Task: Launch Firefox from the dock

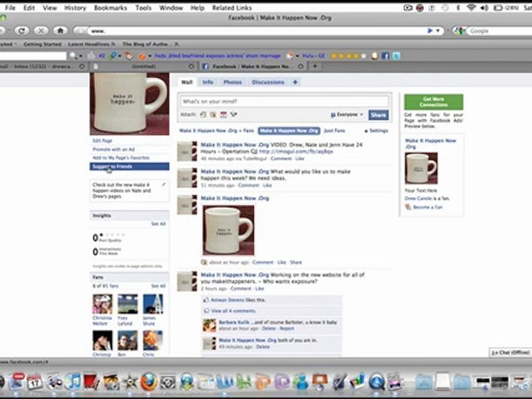Action: click(x=149, y=382)
